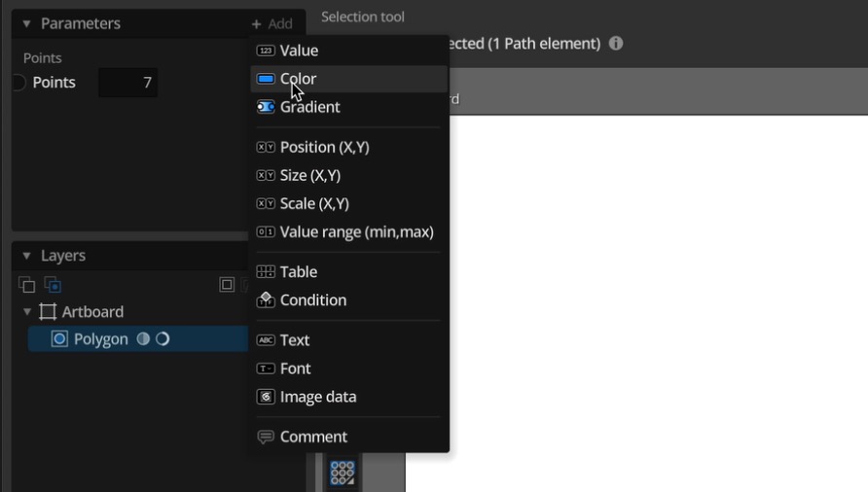The width and height of the screenshot is (868, 492).
Task: Click the info icon beside Path element
Action: pyautogui.click(x=616, y=44)
